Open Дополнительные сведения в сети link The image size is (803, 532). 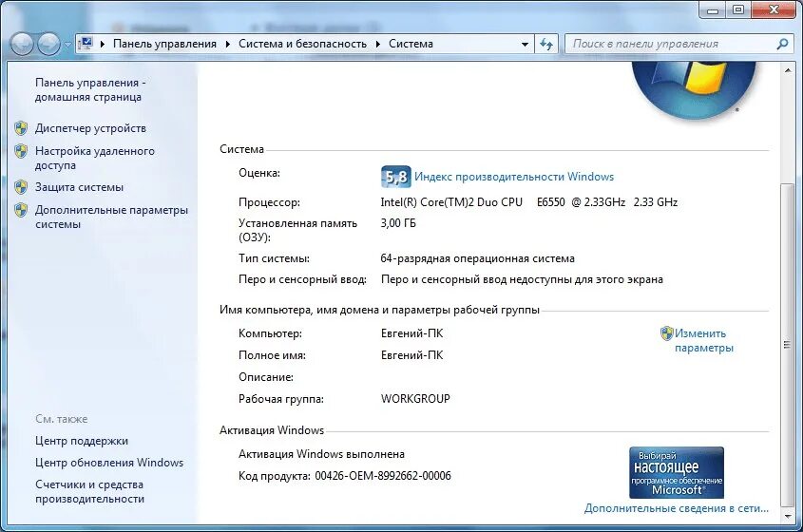pyautogui.click(x=677, y=508)
